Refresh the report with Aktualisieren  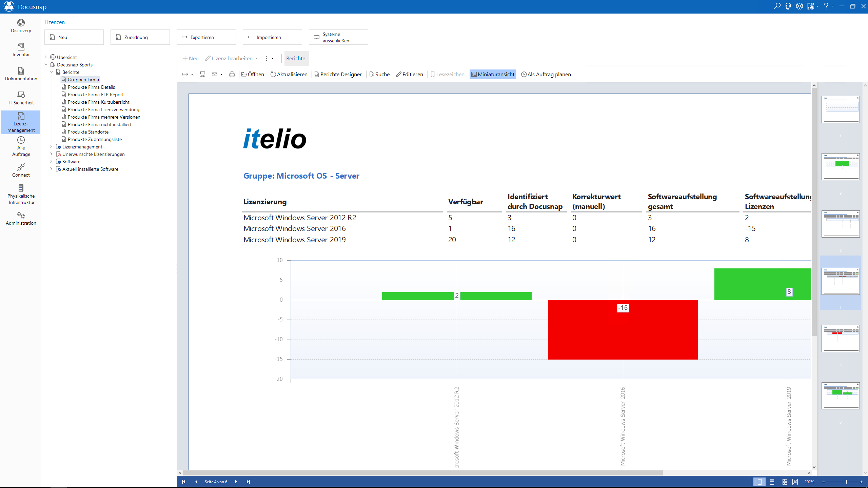289,74
